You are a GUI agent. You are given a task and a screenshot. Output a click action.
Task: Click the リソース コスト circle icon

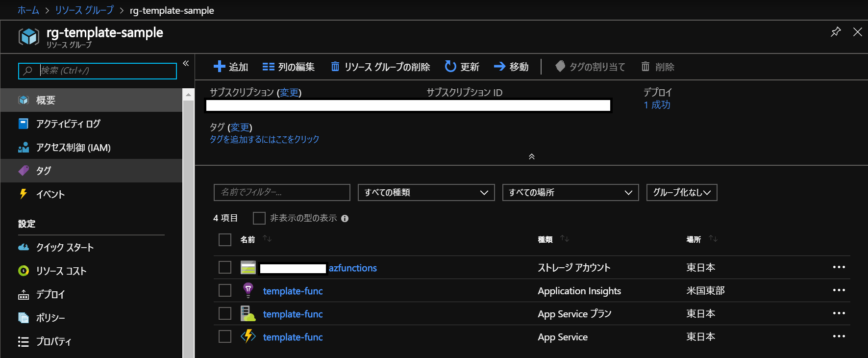click(24, 271)
